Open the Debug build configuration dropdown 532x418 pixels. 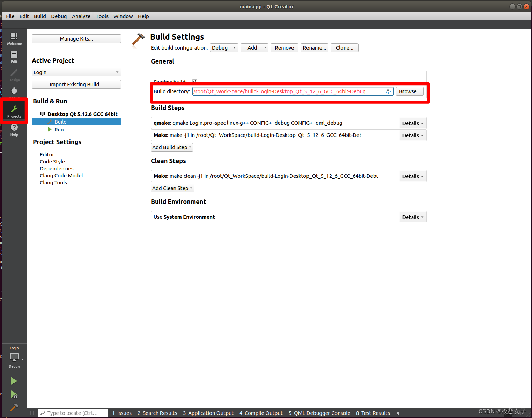coord(224,48)
